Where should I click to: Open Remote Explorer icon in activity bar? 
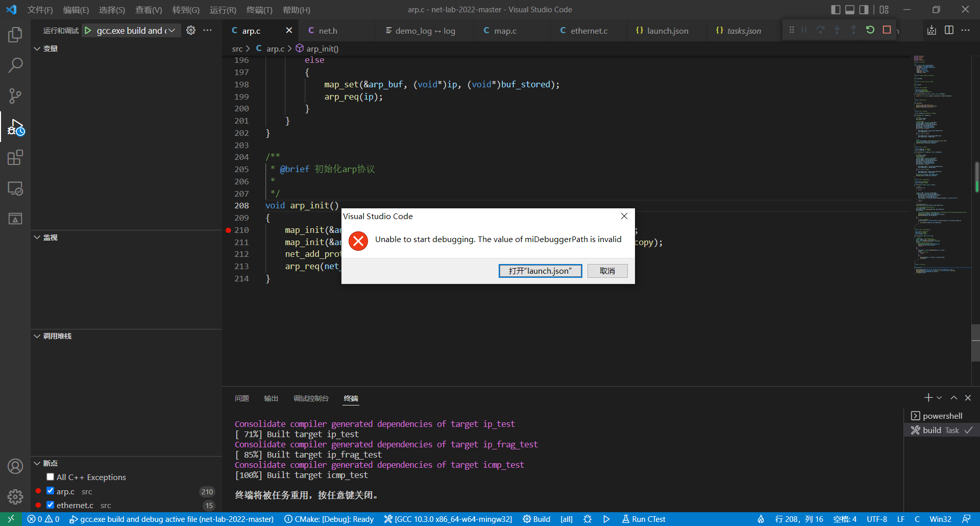point(15,188)
